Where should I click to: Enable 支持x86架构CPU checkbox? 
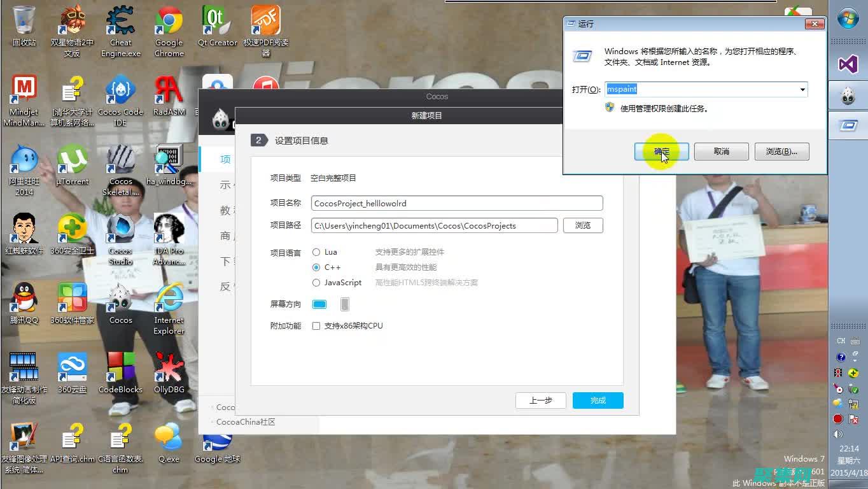(x=316, y=325)
